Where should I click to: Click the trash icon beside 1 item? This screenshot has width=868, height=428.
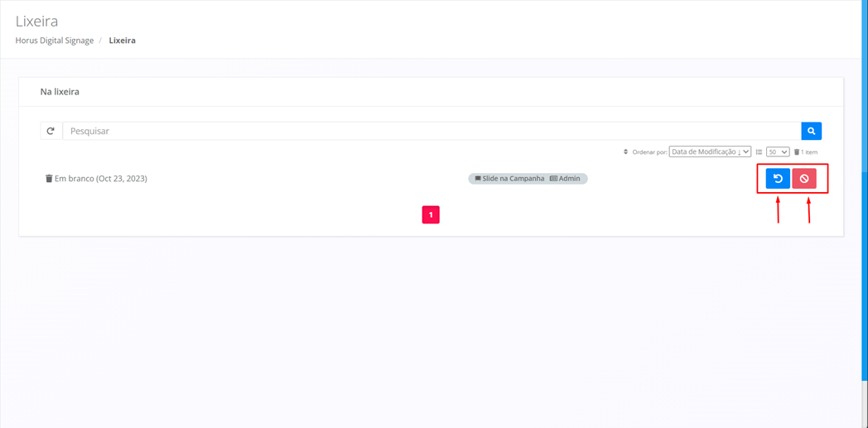pyautogui.click(x=797, y=152)
